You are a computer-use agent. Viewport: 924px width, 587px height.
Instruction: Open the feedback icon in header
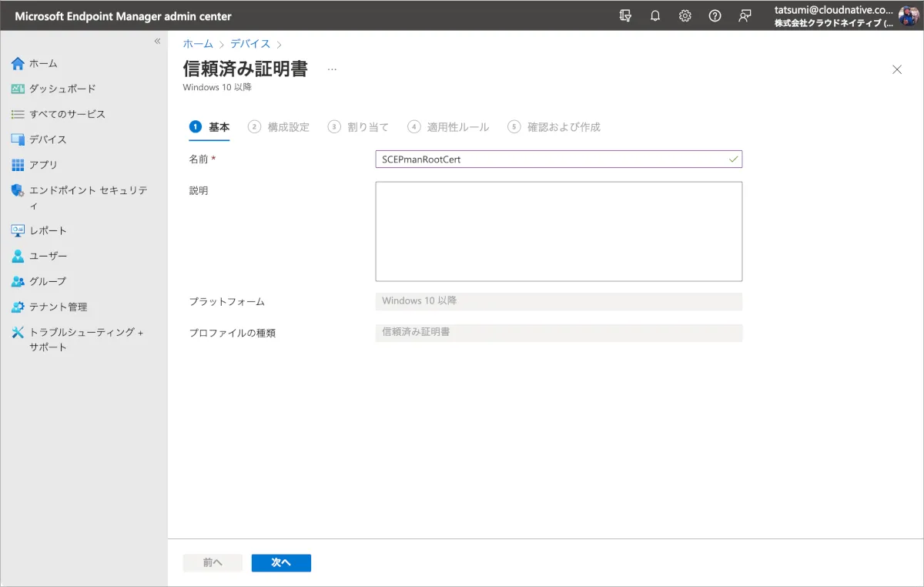[745, 16]
